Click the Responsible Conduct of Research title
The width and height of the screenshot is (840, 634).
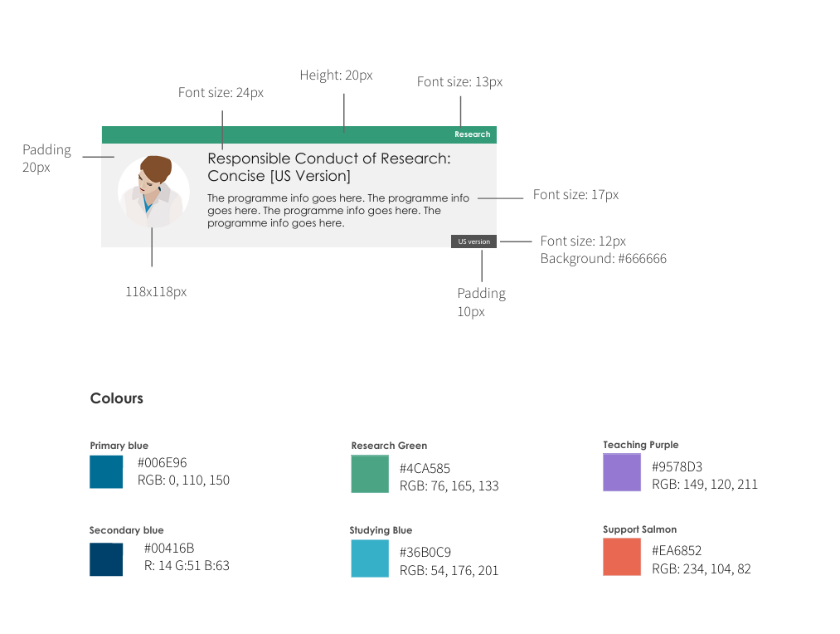(x=328, y=167)
